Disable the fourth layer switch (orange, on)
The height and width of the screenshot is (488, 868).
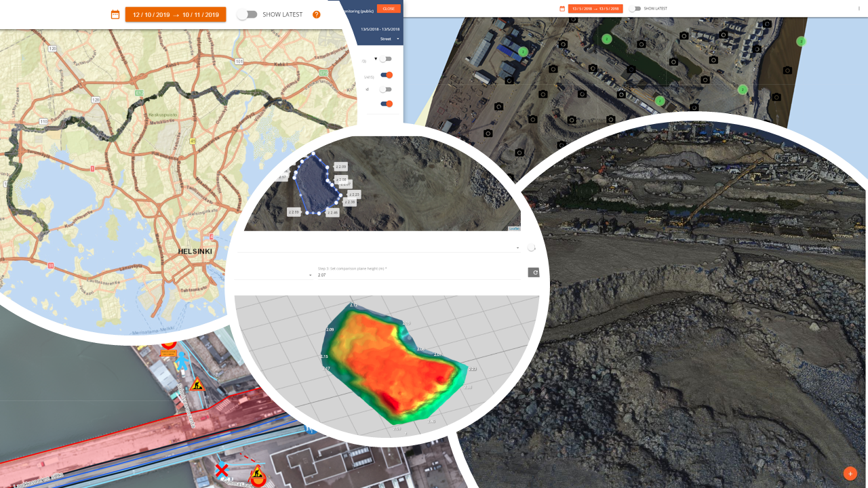387,104
